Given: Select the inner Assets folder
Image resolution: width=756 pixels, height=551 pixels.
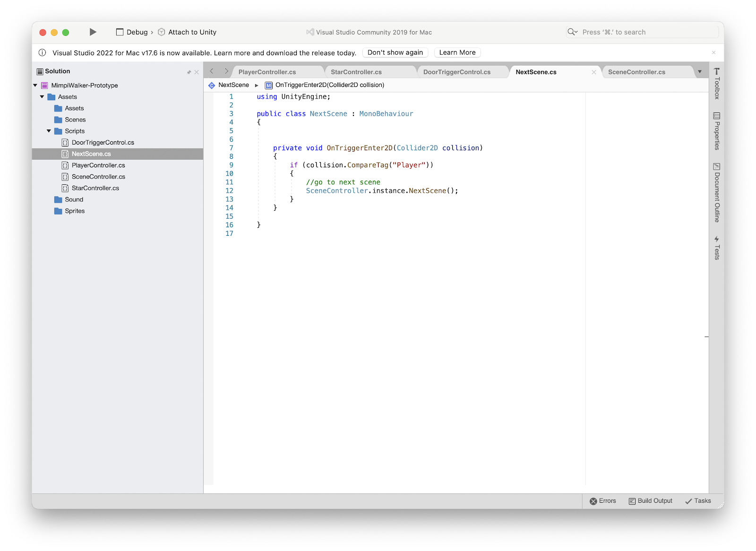Looking at the screenshot, I should pos(74,108).
